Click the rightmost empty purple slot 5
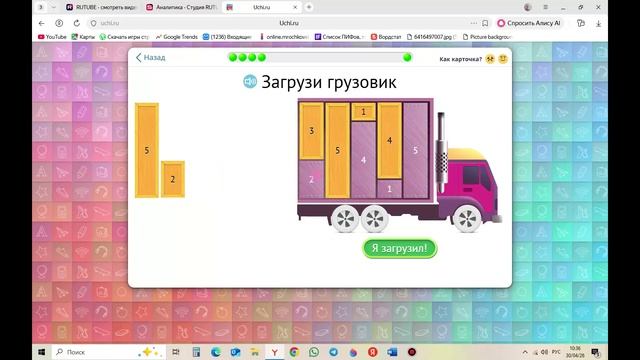Screen dimensions: 640x360 pos(416,150)
